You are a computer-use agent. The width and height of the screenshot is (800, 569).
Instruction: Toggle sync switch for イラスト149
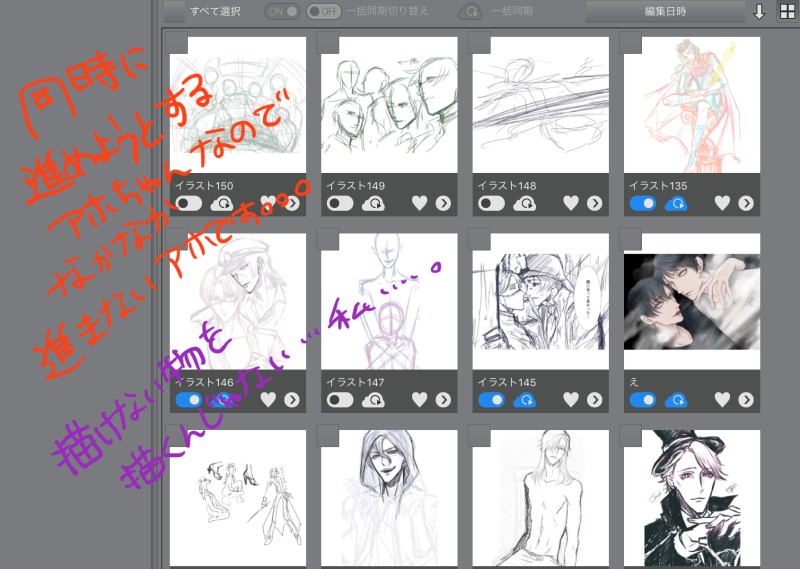point(340,203)
